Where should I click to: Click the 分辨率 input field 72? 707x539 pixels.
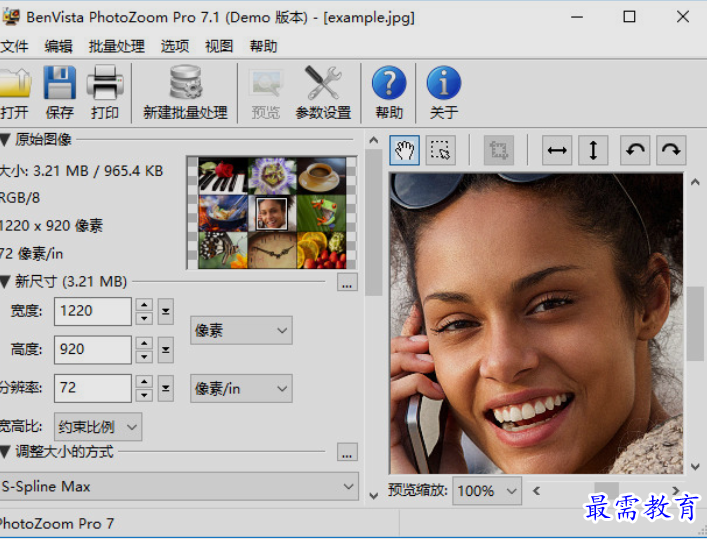click(x=93, y=388)
